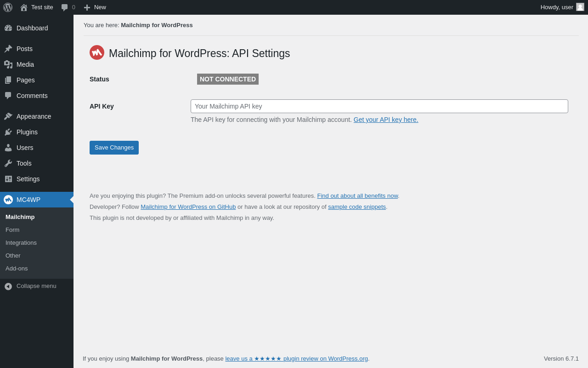This screenshot has height=368, width=588.
Task: Select the Tools wrench icon
Action: pos(8,163)
